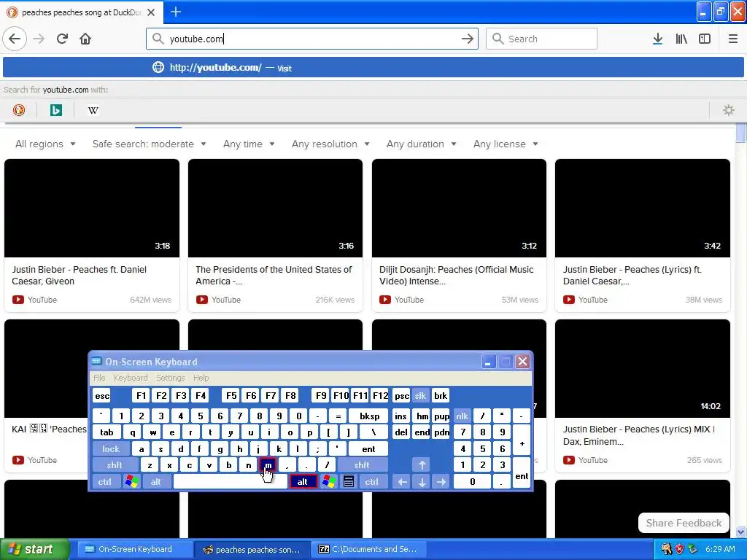Click the red shield tray icon
The image size is (747, 560).
[x=680, y=549]
